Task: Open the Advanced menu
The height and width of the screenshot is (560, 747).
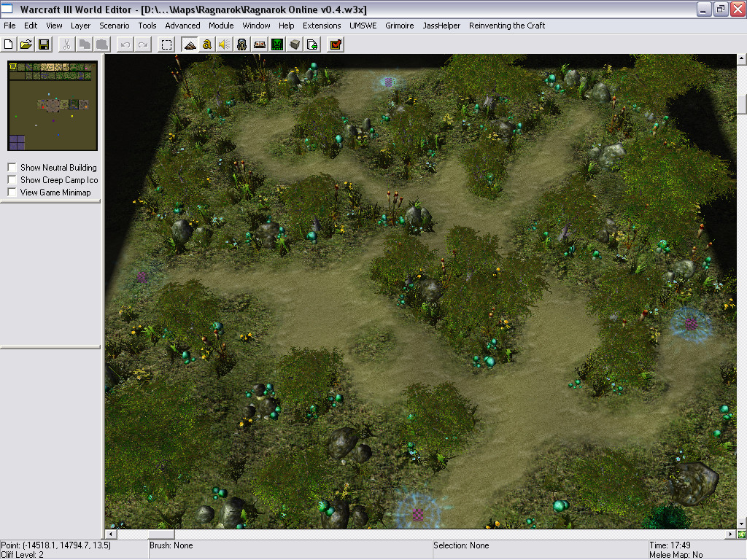Action: [182, 26]
